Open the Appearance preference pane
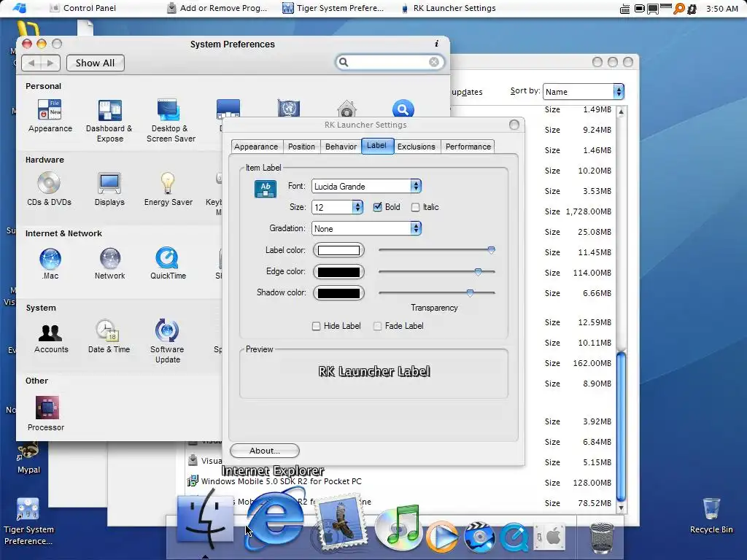The image size is (747, 560). click(50, 115)
